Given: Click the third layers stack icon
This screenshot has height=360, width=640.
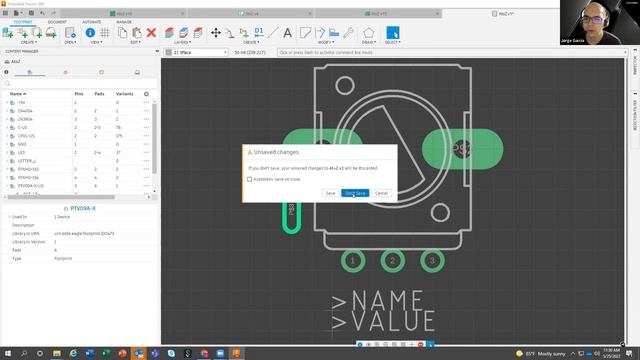Looking at the screenshot, I should [x=198, y=33].
